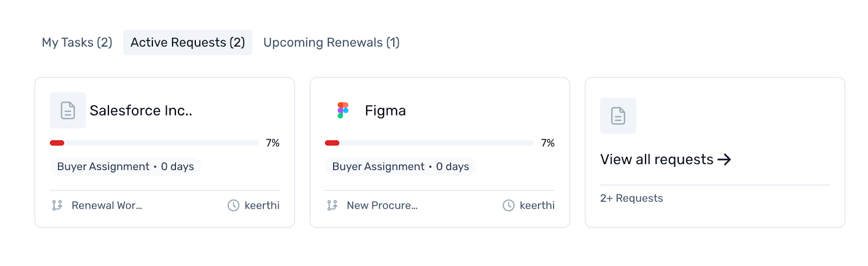Click the arrow next to View all requests
The height and width of the screenshot is (266, 868).
click(724, 159)
